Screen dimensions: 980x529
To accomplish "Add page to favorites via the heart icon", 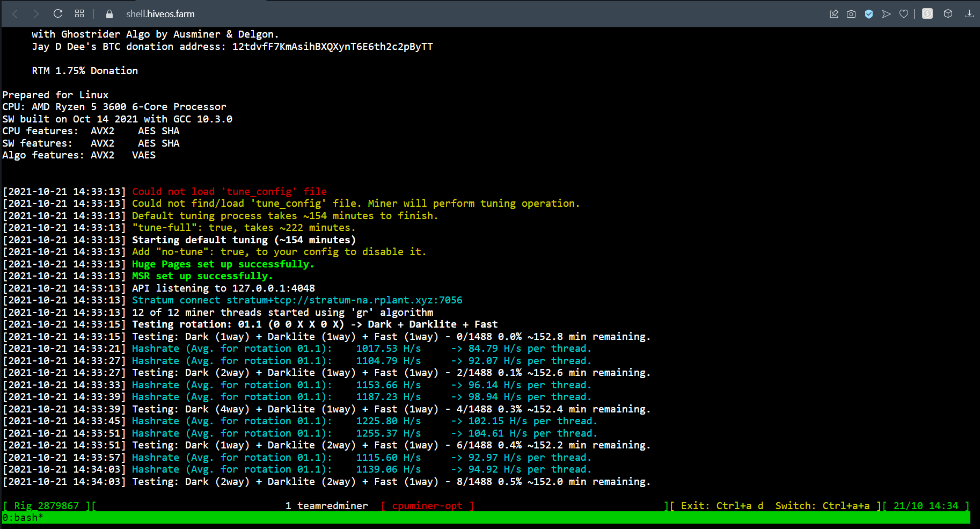I will 903,13.
